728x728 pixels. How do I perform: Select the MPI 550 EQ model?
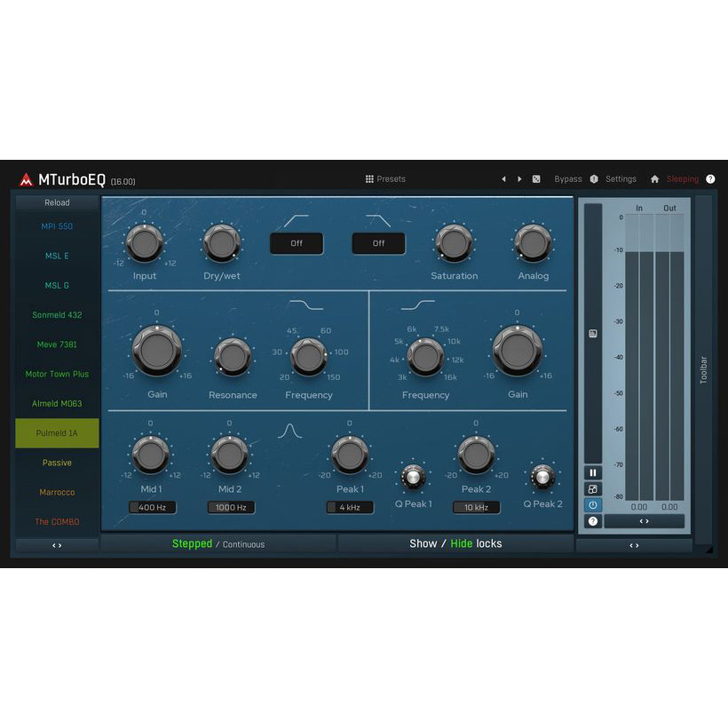57,226
